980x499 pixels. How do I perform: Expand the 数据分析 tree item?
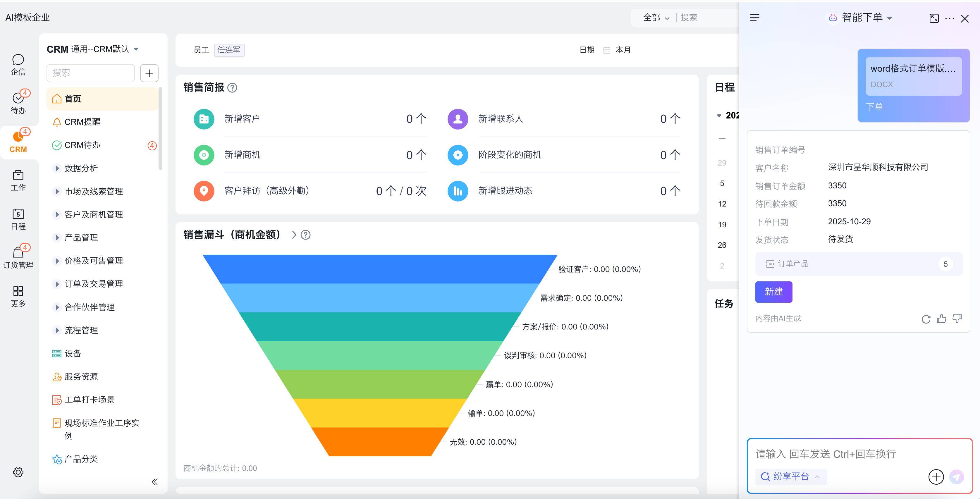coord(57,168)
